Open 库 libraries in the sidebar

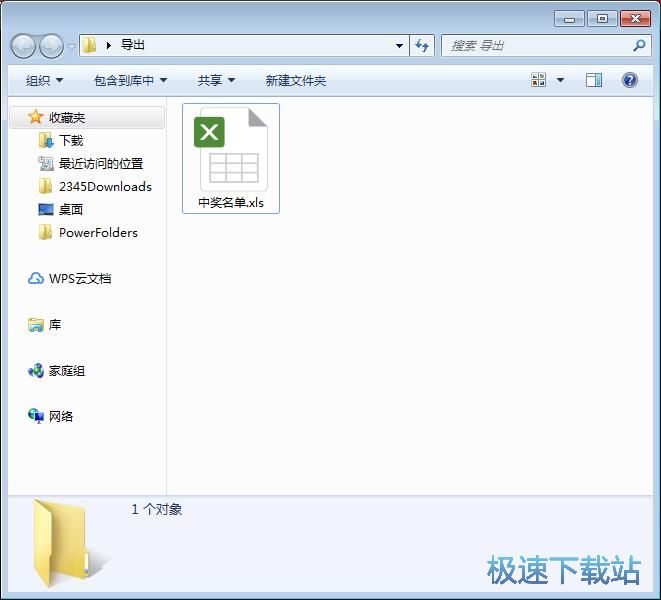point(55,325)
